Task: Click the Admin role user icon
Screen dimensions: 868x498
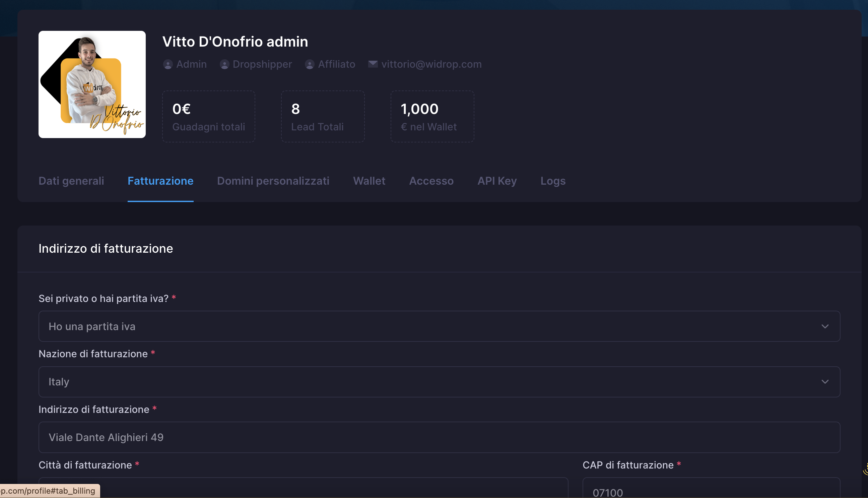Action: (x=168, y=64)
